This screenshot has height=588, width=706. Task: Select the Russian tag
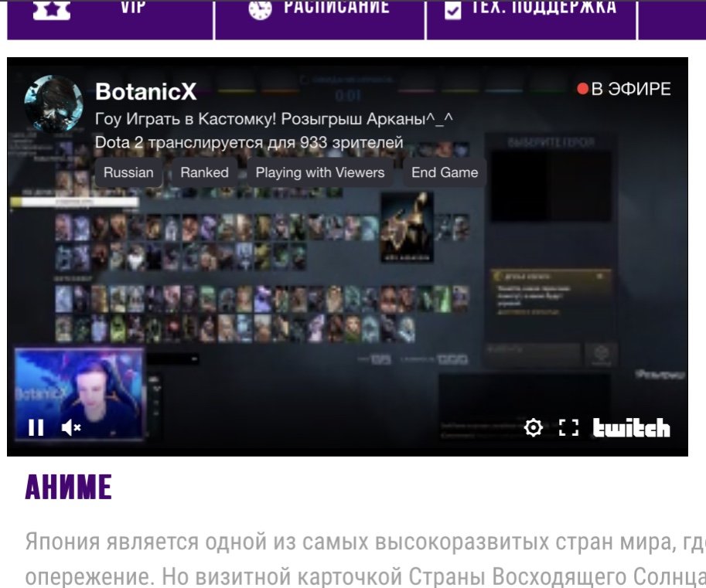pos(128,172)
